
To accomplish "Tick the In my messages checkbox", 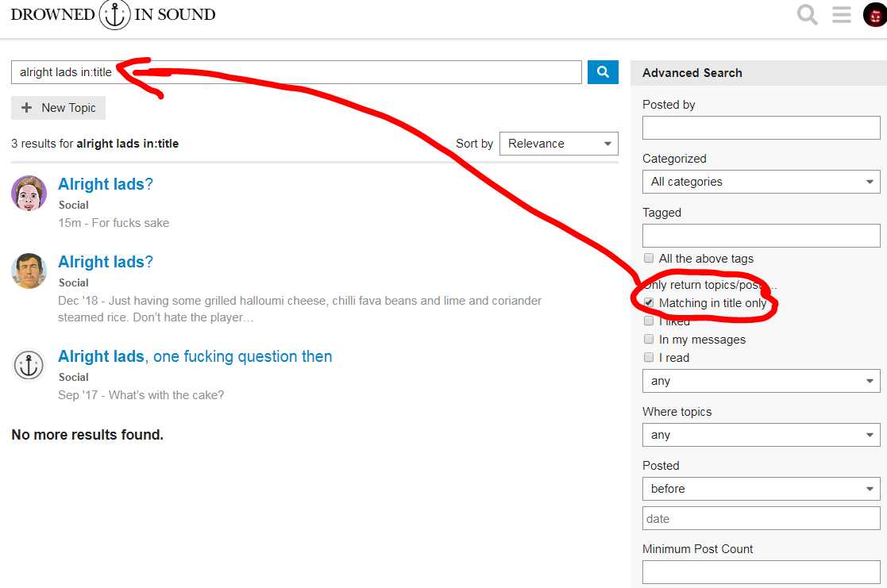I will pos(649,340).
